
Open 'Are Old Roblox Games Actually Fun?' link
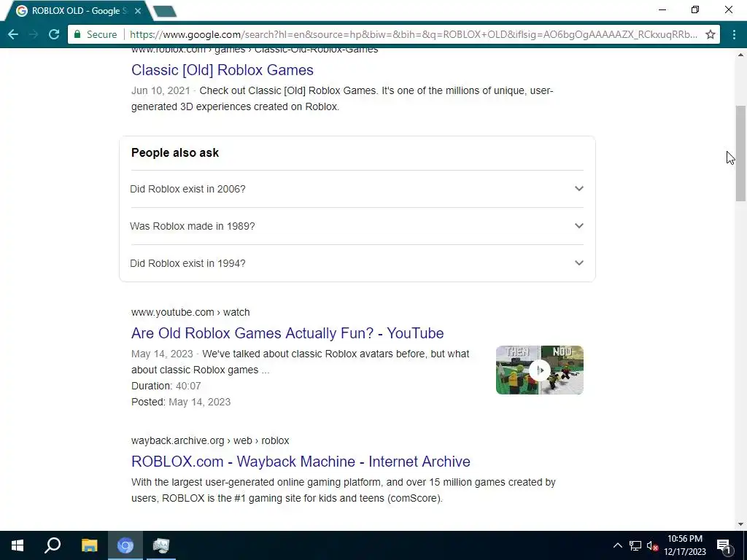[287, 332]
